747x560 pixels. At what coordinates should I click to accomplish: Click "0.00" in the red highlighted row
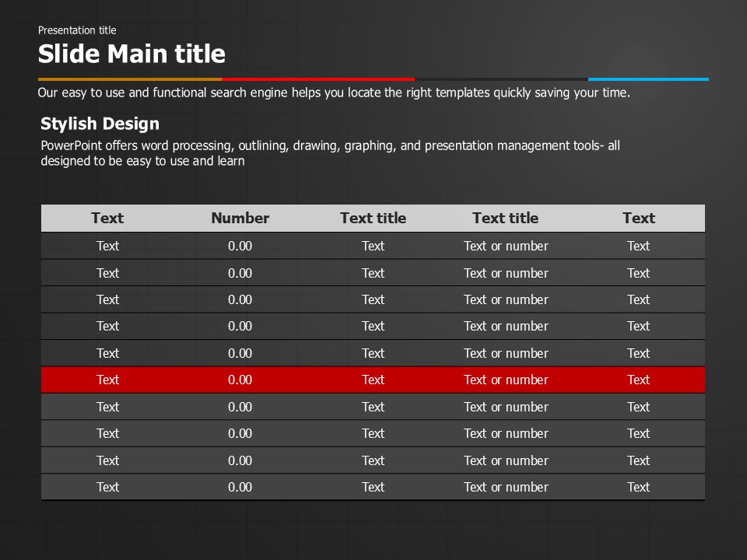pyautogui.click(x=240, y=380)
